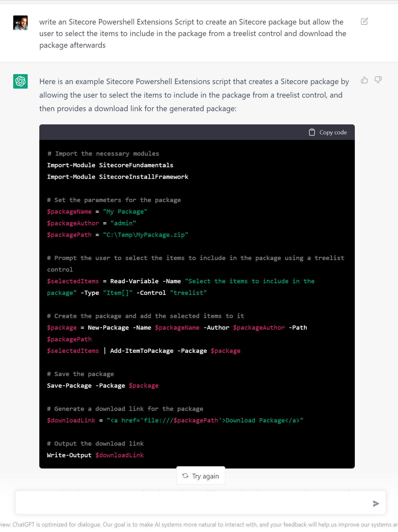The image size is (398, 532).
Task: Click the "# Set the parameters" comment
Action: click(114, 200)
